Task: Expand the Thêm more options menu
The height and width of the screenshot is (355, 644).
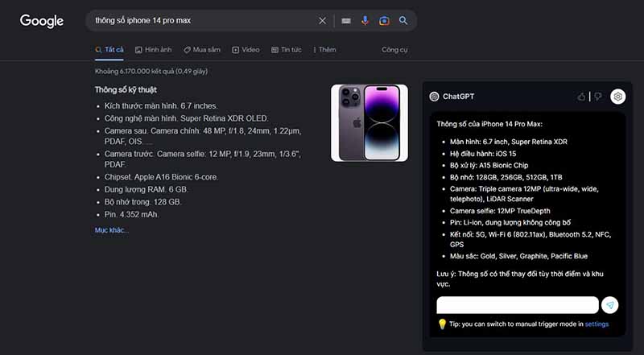Action: click(324, 50)
